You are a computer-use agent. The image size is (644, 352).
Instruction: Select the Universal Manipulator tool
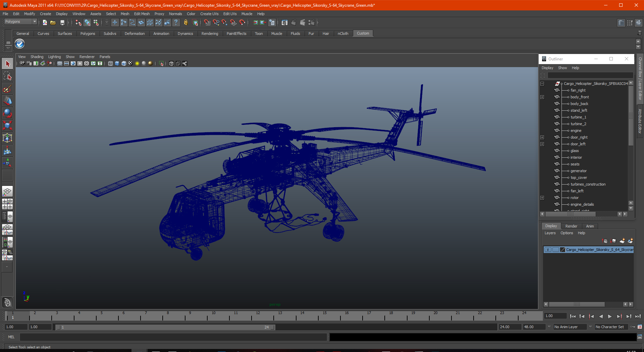[x=7, y=138]
